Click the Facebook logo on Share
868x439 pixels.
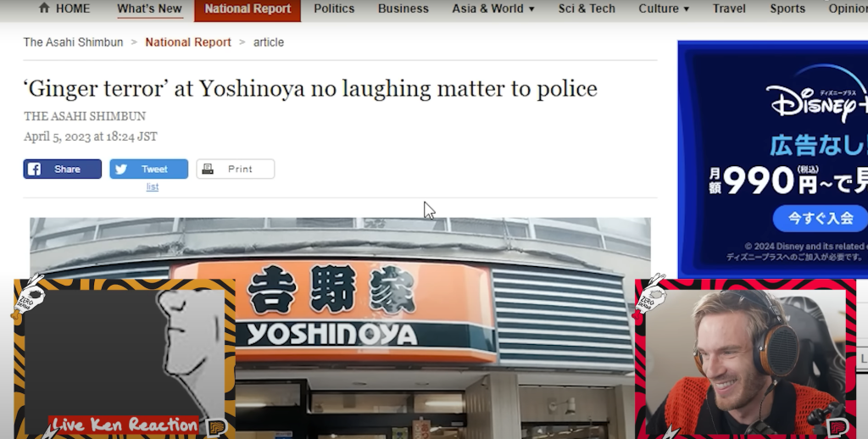(x=34, y=169)
